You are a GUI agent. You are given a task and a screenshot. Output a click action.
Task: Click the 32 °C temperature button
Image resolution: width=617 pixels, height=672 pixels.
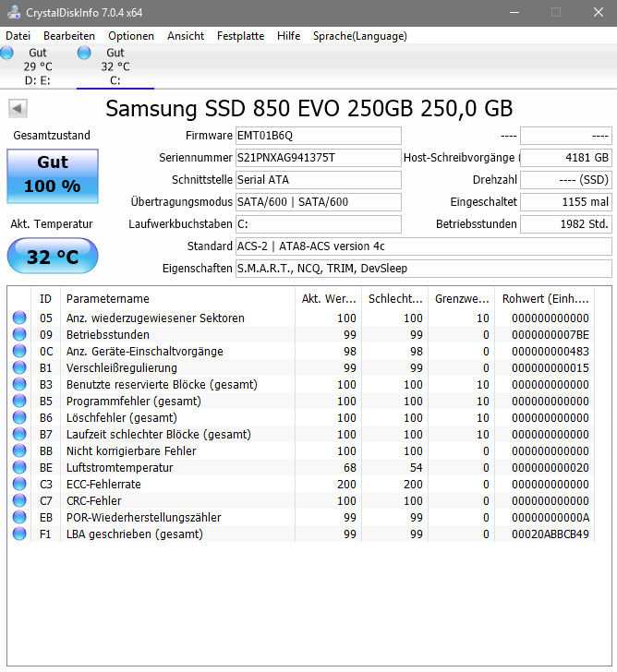pos(53,257)
